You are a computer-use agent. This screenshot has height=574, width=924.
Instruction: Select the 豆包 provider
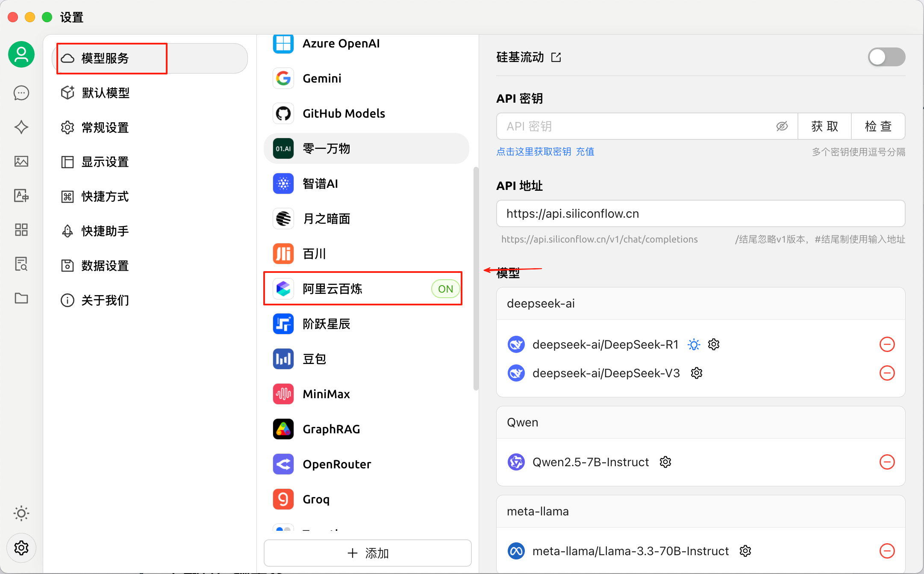click(366, 359)
